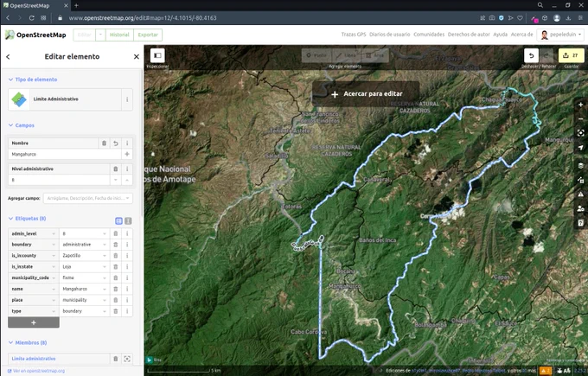
Task: Open boundary value dropdown arrow
Action: (105, 245)
